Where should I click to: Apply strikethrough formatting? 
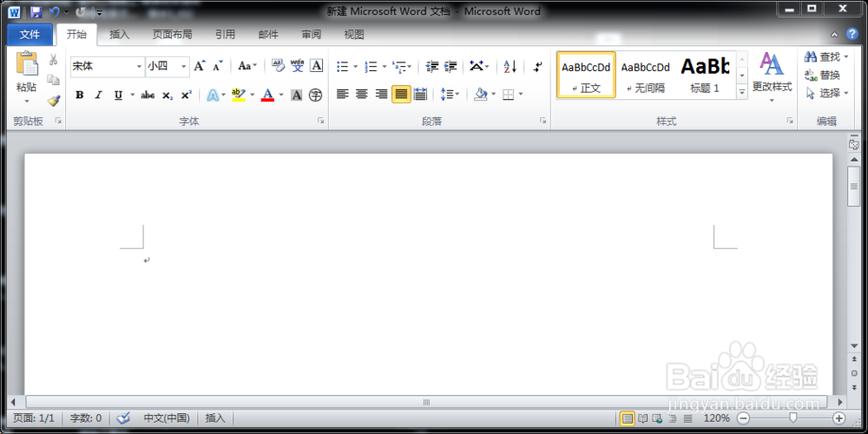148,95
